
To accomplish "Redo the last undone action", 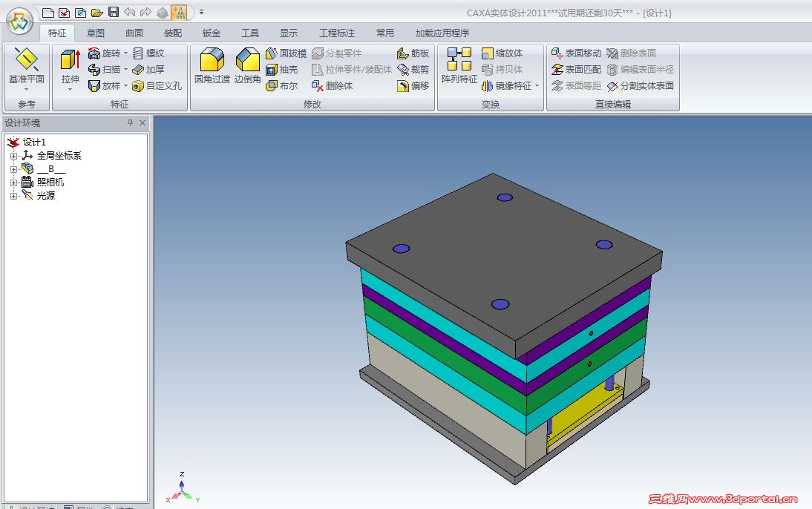I will [x=146, y=13].
